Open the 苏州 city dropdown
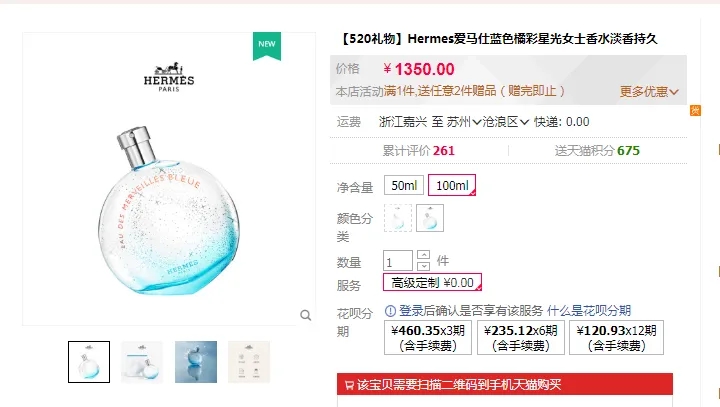This screenshot has height=407, width=720. coord(464,122)
